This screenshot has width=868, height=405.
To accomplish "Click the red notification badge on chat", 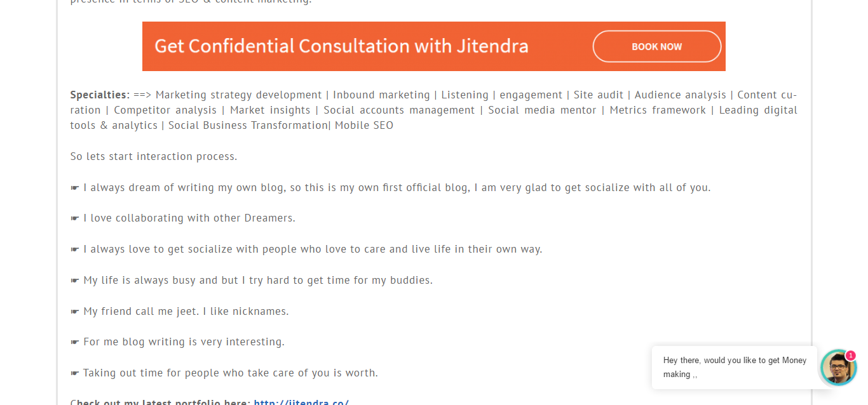I will point(850,355).
